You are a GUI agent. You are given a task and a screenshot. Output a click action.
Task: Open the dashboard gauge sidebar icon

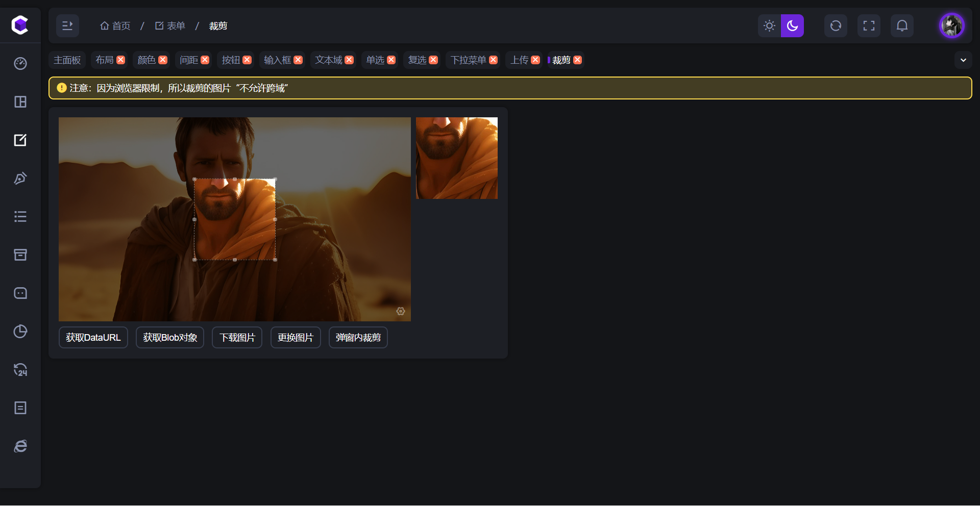(x=20, y=64)
